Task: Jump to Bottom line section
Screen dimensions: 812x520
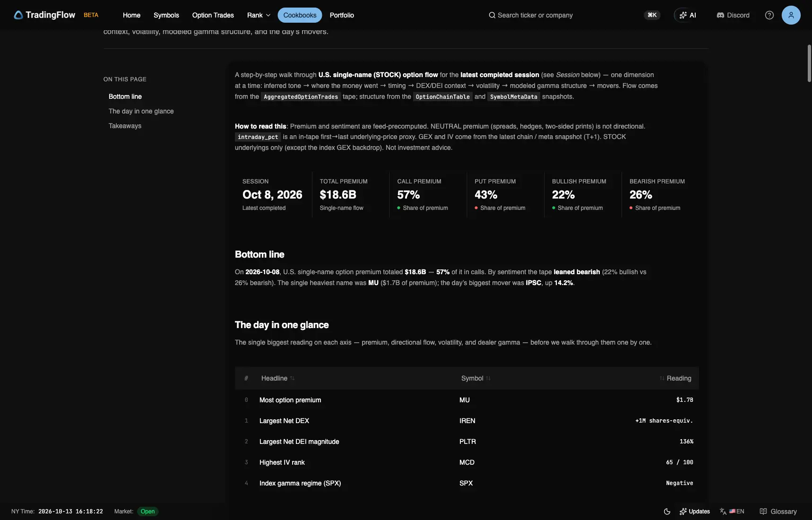Action: 125,96
